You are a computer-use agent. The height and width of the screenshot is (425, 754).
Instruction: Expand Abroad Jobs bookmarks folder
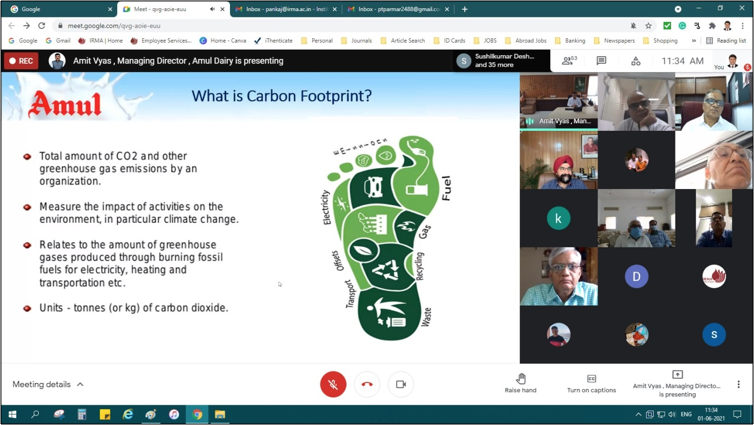tap(526, 40)
